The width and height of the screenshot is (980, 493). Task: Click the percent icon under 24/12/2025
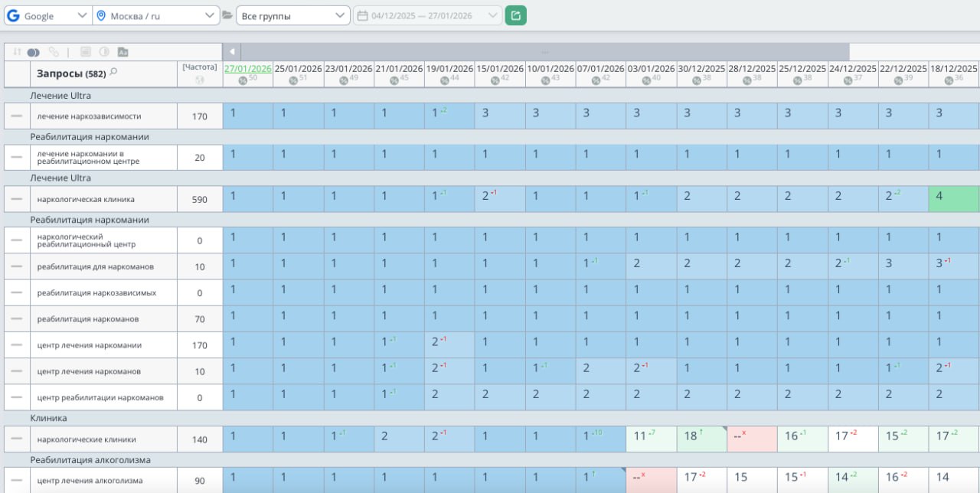point(848,80)
